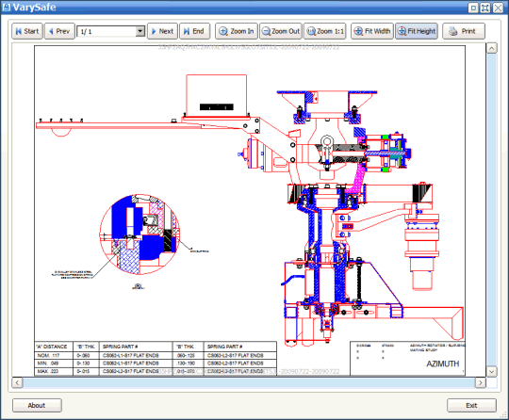This screenshot has width=509, height=420.
Task: Select Fit Width view mode
Action: click(x=372, y=31)
